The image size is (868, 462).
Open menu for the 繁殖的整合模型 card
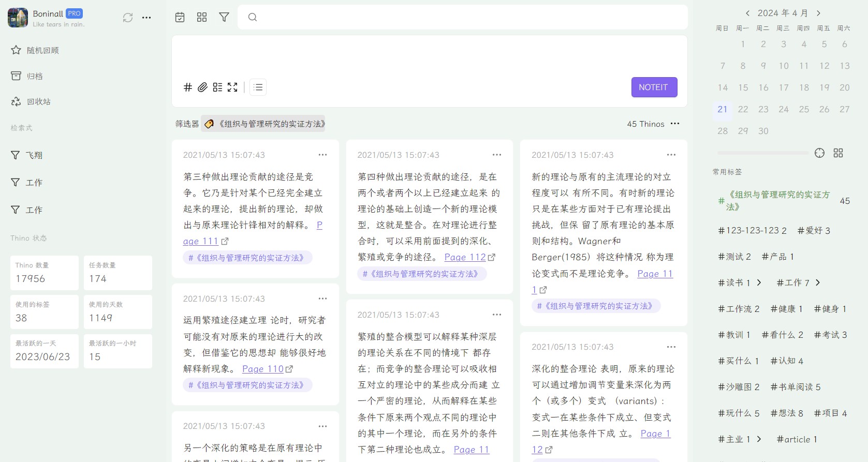click(x=497, y=315)
